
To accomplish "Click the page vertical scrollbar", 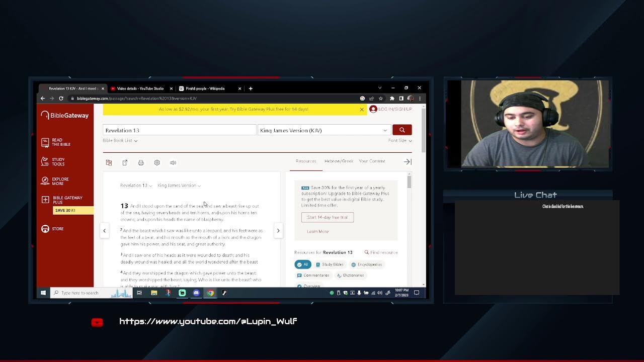I will [424, 131].
